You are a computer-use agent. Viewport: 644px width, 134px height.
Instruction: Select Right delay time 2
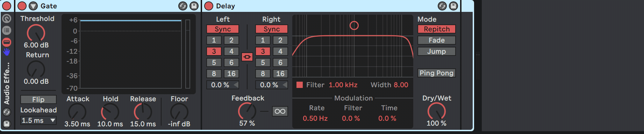pyautogui.click(x=280, y=40)
